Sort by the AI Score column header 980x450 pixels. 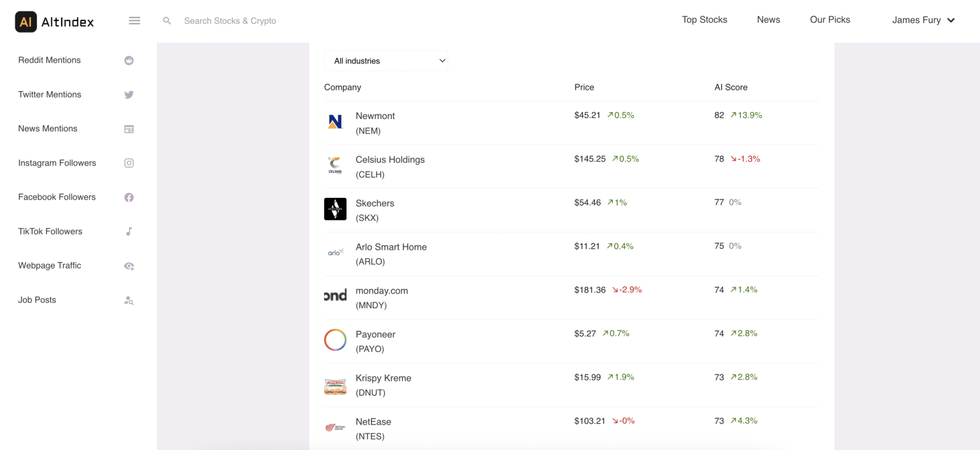coord(731,87)
